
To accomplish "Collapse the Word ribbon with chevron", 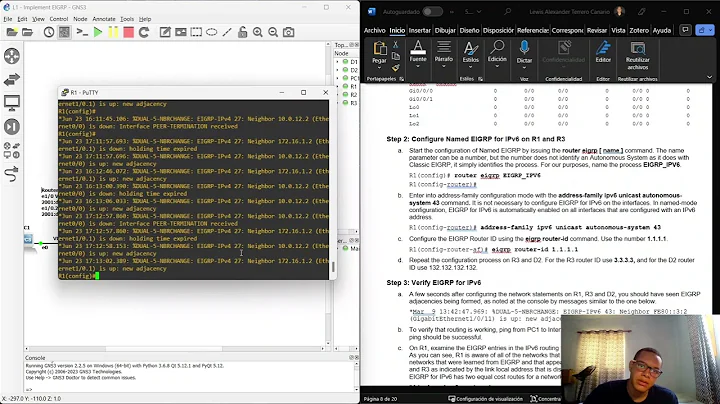I will pyautogui.click(x=709, y=77).
